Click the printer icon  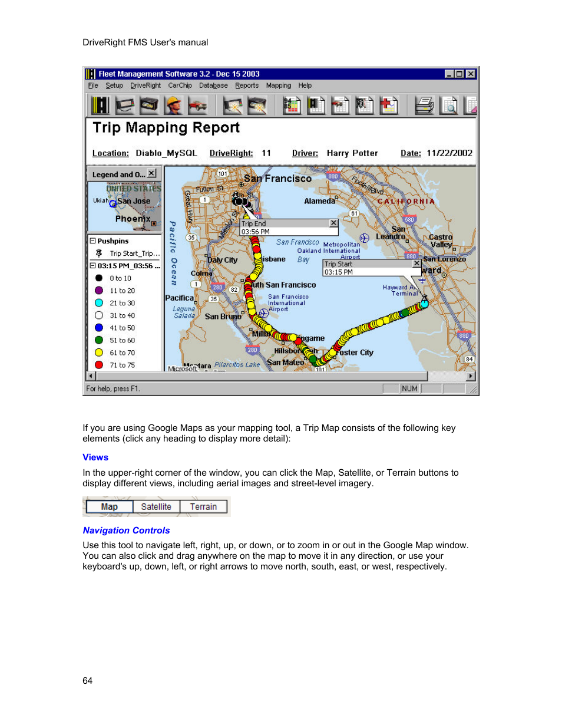(x=424, y=105)
